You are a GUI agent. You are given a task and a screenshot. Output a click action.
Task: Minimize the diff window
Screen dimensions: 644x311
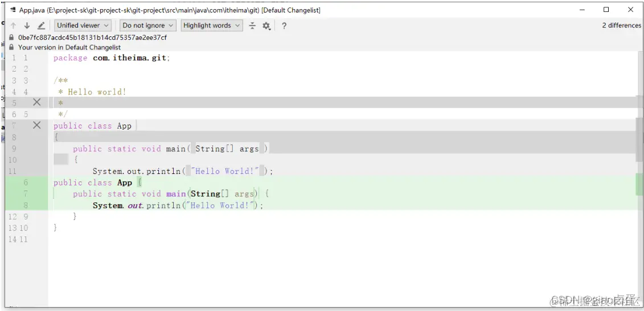[x=581, y=10]
